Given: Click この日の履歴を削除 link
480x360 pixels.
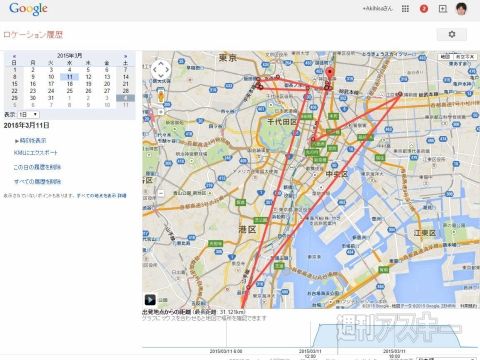Looking at the screenshot, I should point(37,167).
